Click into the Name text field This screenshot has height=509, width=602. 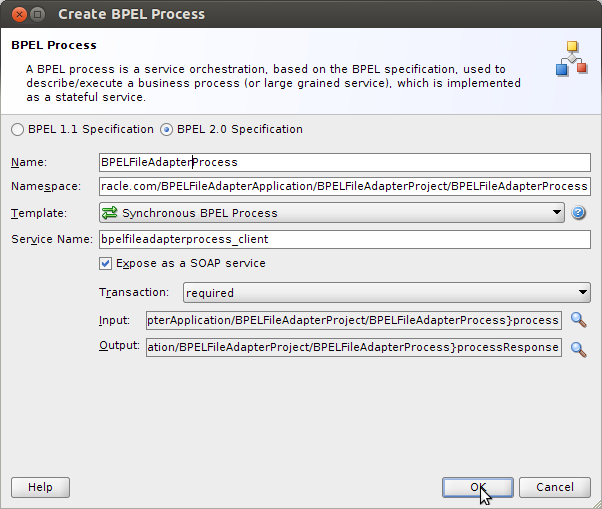(345, 162)
